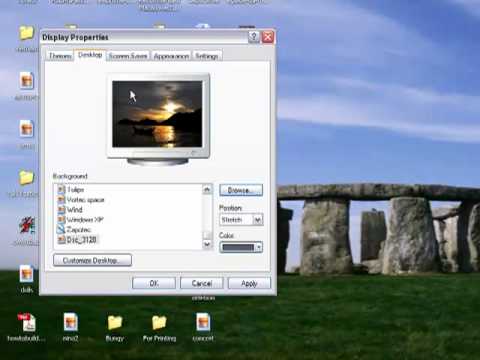Launch the red application shortcut on desktop
480x360 pixels.
pyautogui.click(x=27, y=225)
